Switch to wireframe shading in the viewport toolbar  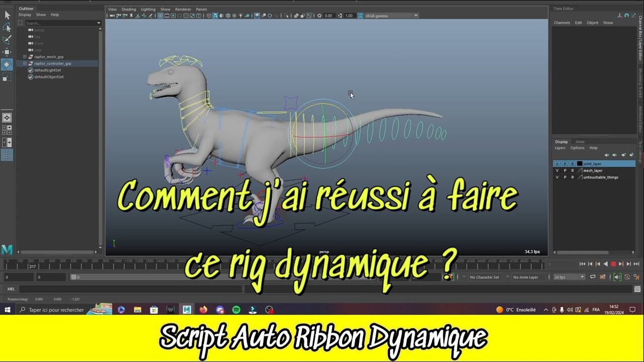coord(209,16)
